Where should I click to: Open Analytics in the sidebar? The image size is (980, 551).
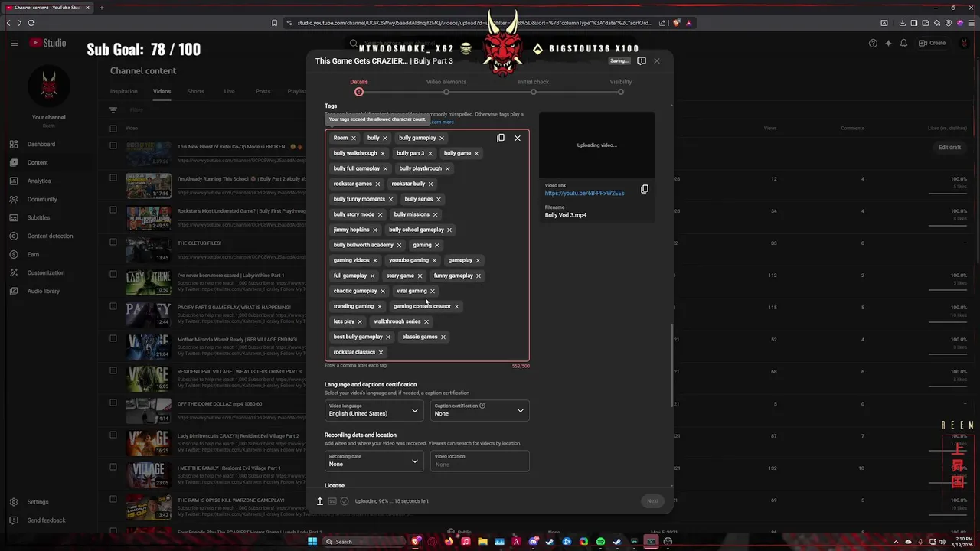(x=49, y=181)
